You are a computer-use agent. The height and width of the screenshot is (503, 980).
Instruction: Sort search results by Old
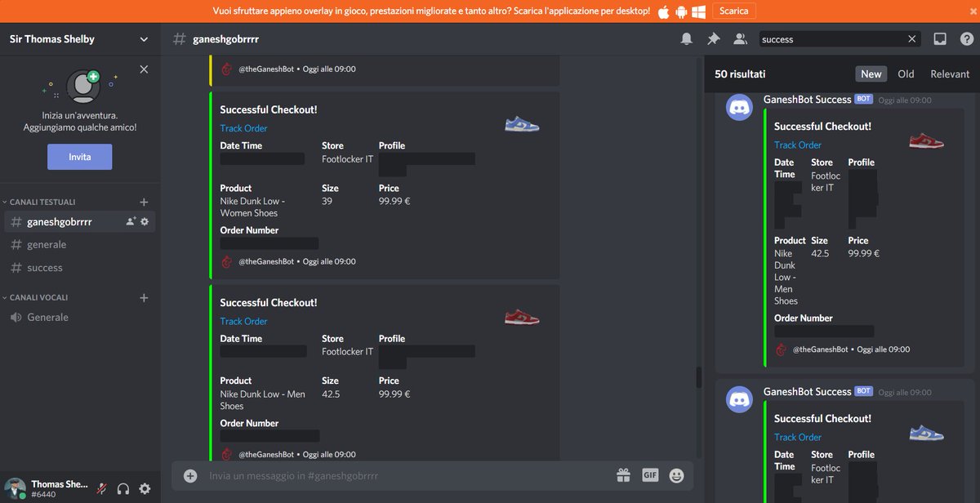pyautogui.click(x=906, y=73)
